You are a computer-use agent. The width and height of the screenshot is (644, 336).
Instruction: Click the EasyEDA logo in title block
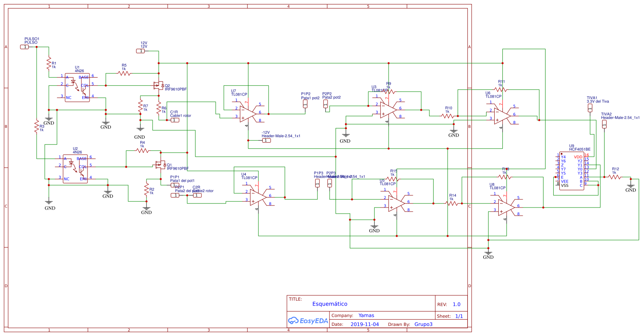click(308, 321)
